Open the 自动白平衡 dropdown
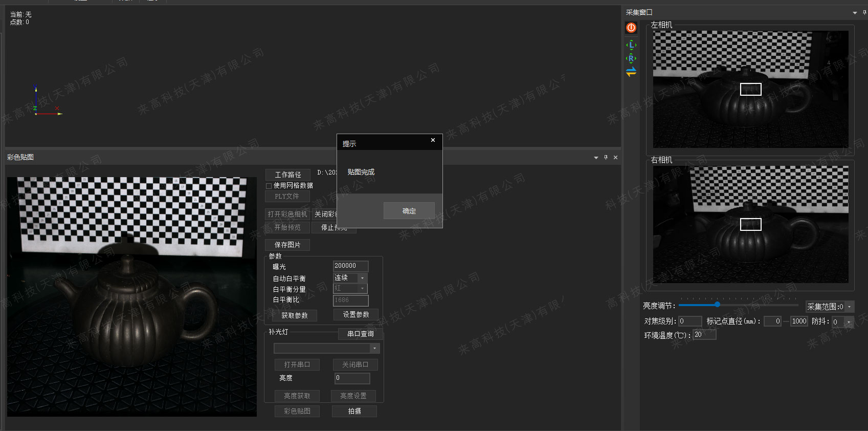Viewport: 868px width, 431px height. point(362,278)
